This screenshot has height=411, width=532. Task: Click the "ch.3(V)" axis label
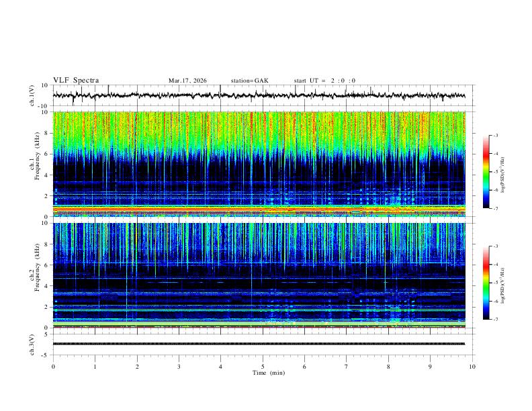[32, 345]
